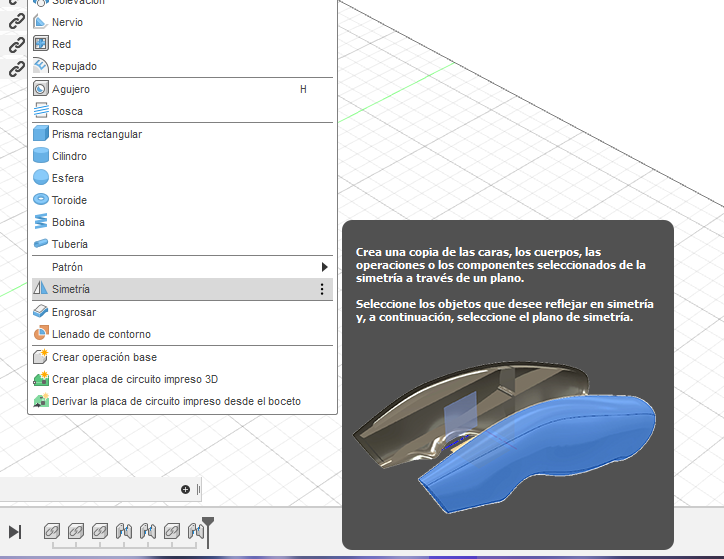Select the second mirror feature in timeline
The height and width of the screenshot is (559, 724).
tap(148, 531)
